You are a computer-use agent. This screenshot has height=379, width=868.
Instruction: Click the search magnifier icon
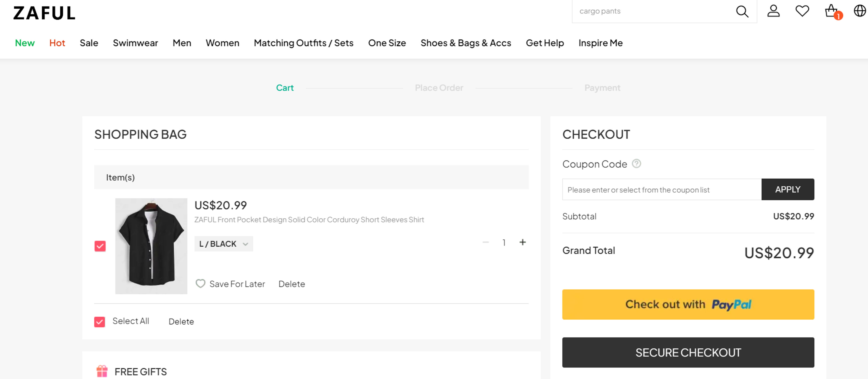(x=742, y=12)
